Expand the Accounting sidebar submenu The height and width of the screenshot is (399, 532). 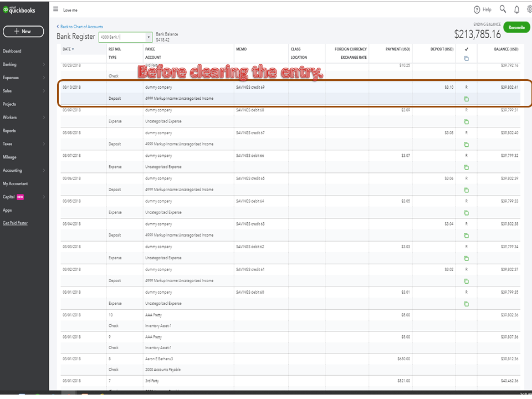pyautogui.click(x=44, y=170)
